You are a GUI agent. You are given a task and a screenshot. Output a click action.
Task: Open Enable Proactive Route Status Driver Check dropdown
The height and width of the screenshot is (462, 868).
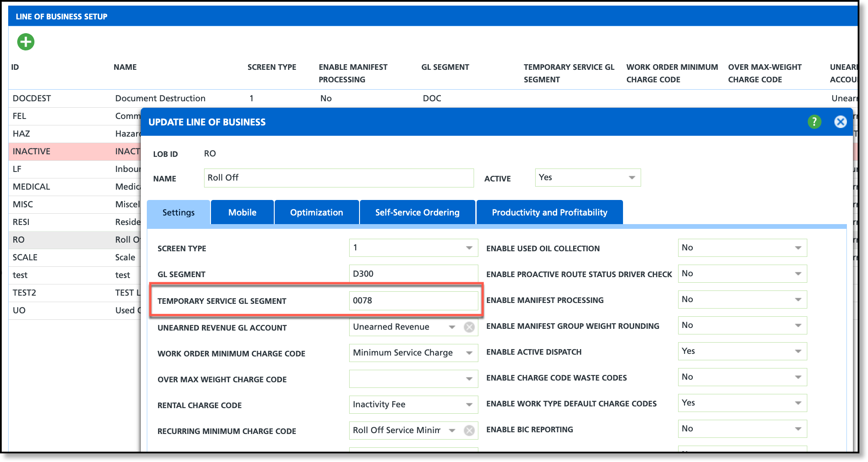point(742,274)
